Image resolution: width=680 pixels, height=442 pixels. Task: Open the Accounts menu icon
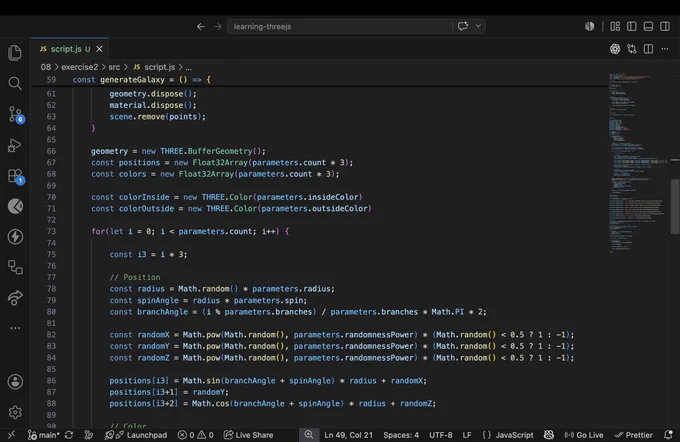pyautogui.click(x=15, y=382)
